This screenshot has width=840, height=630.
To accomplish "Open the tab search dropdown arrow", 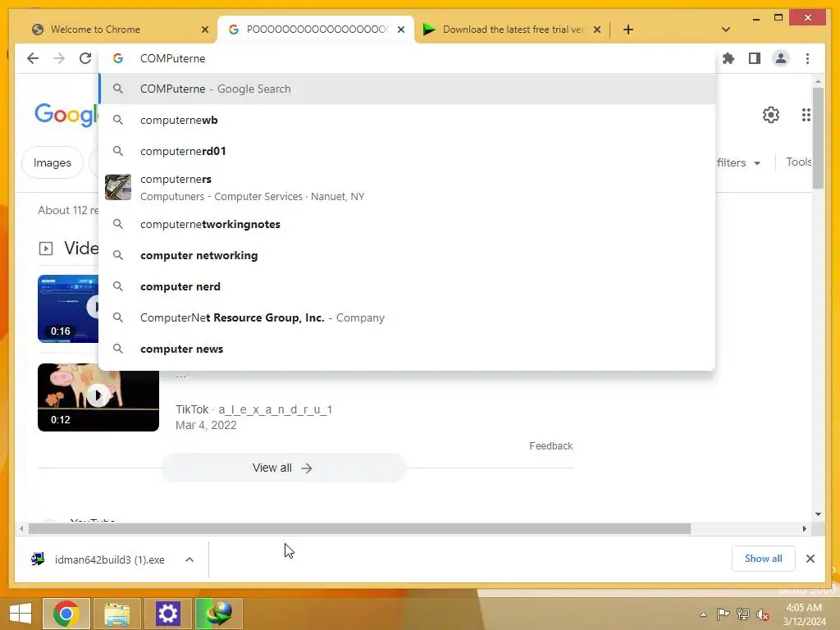I will click(x=725, y=30).
